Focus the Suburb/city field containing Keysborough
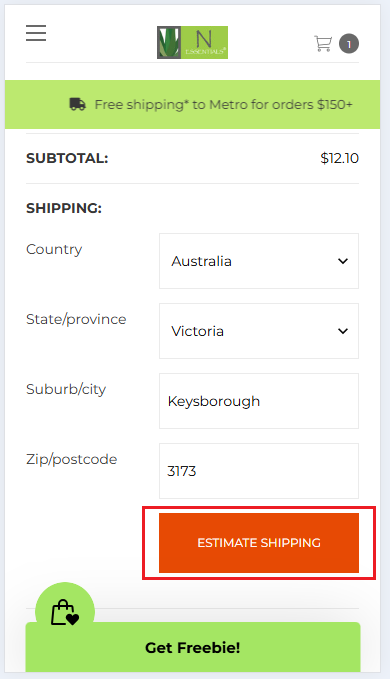The image size is (390, 679). pos(259,401)
